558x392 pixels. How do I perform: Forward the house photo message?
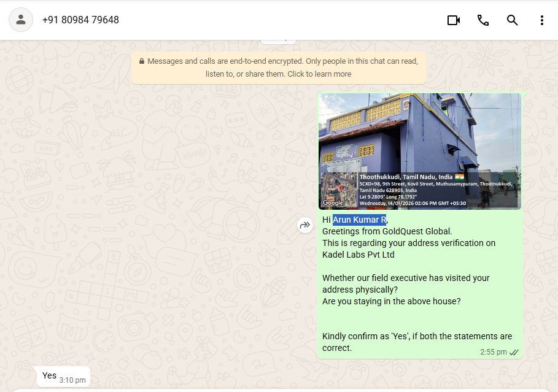coord(305,225)
